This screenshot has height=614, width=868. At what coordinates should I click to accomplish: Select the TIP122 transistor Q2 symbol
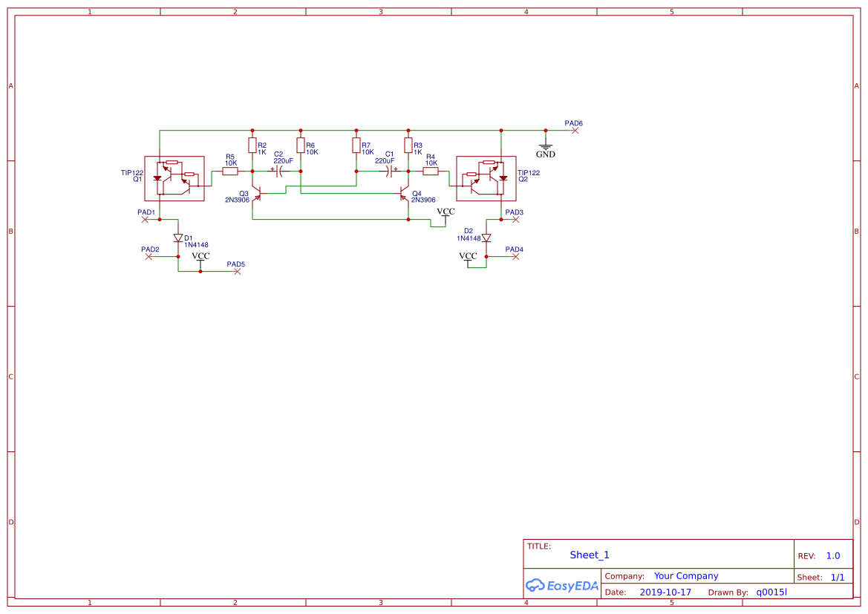pos(486,178)
